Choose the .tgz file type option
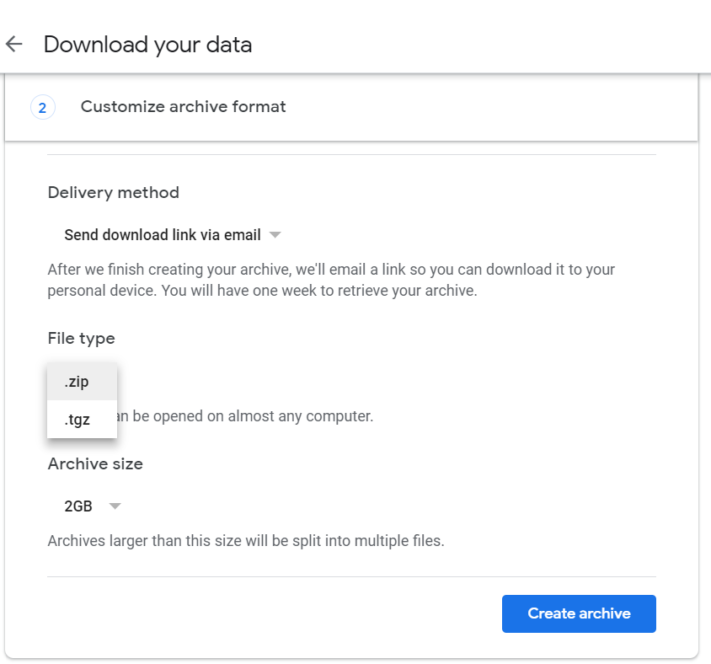 click(x=77, y=419)
